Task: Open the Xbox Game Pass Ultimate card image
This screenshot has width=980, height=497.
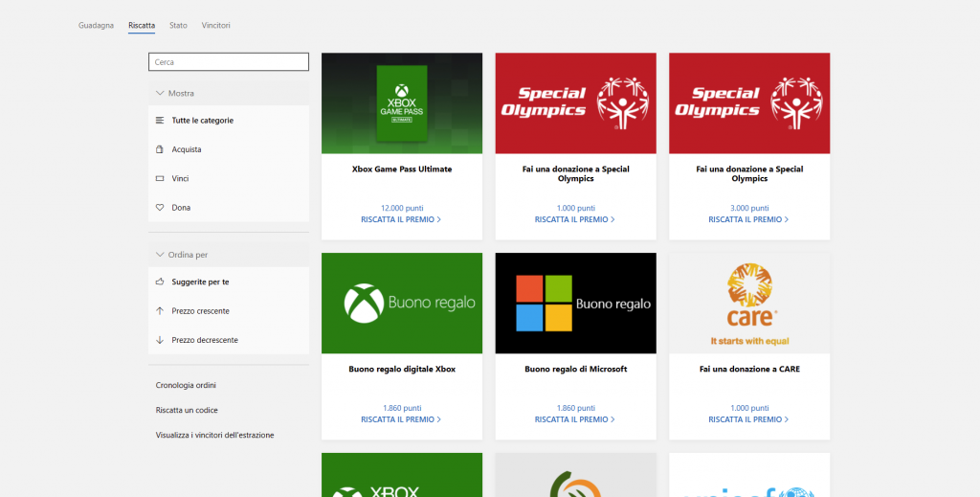Action: [402, 103]
